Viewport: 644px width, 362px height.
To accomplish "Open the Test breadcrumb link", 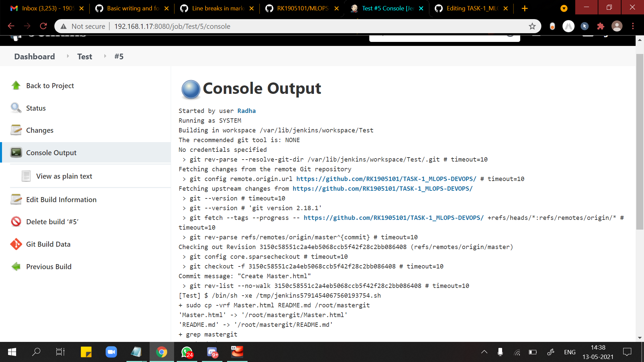I will (x=85, y=56).
